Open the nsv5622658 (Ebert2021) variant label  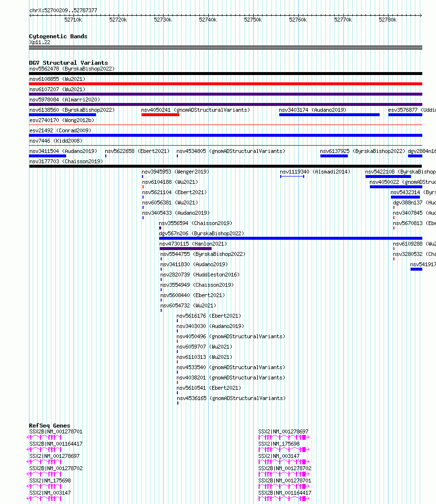coord(137,151)
